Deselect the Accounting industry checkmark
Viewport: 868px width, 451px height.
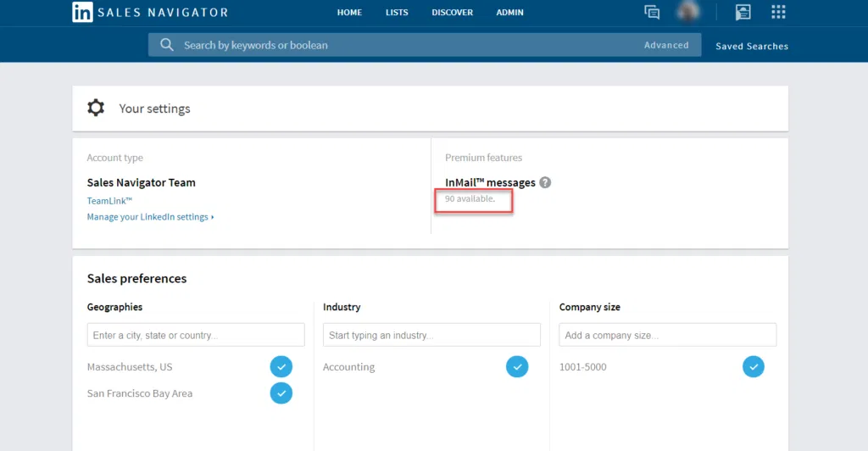(517, 367)
